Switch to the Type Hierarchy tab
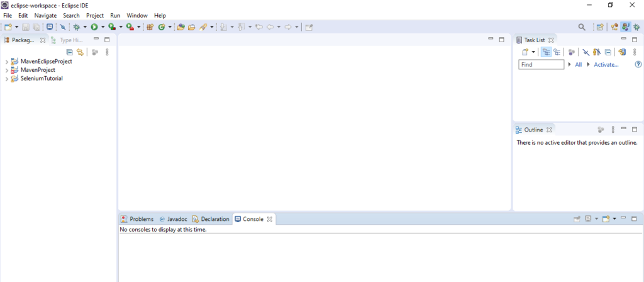 coord(67,40)
